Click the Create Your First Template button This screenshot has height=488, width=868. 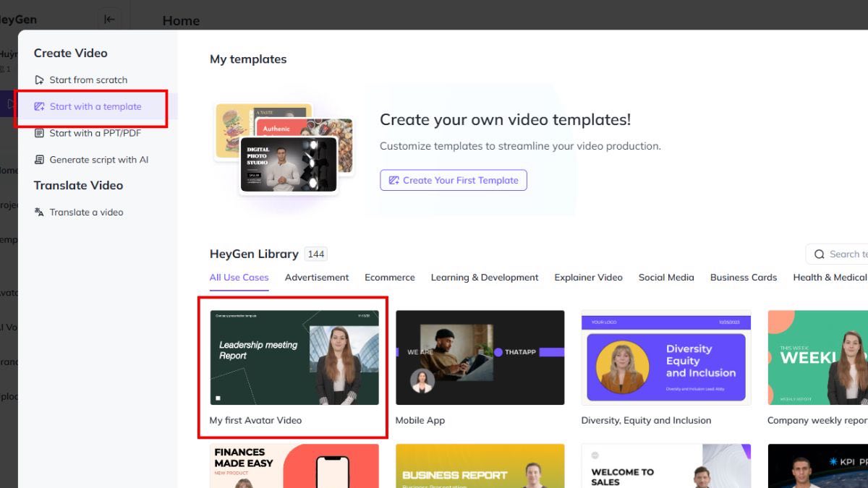click(454, 180)
